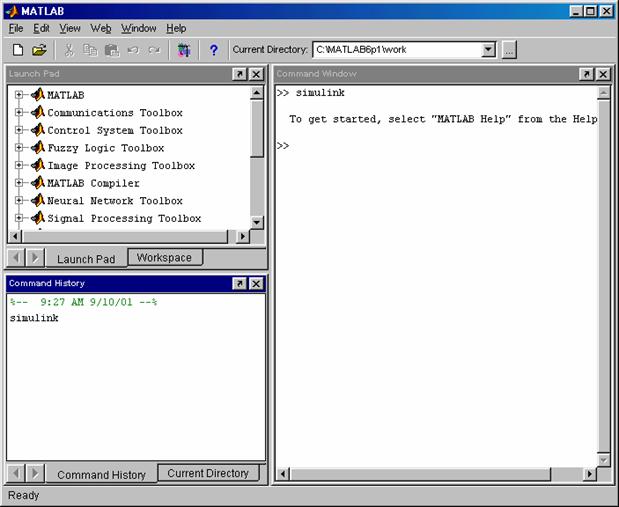This screenshot has width=619, height=507.
Task: Close the Command History panel
Action: tap(257, 284)
